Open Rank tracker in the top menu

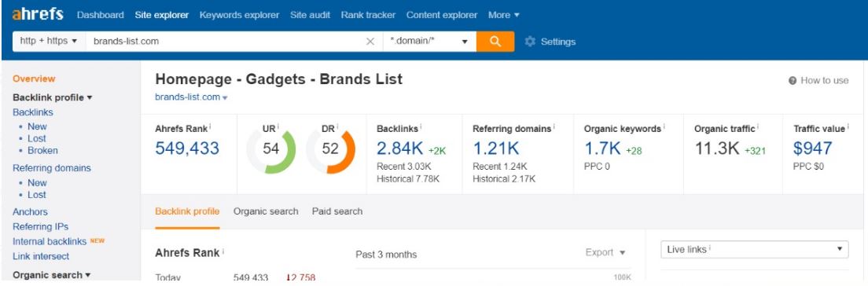point(368,15)
